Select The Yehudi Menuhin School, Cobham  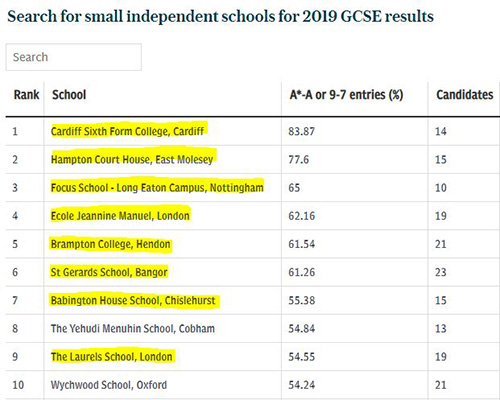click(x=133, y=329)
